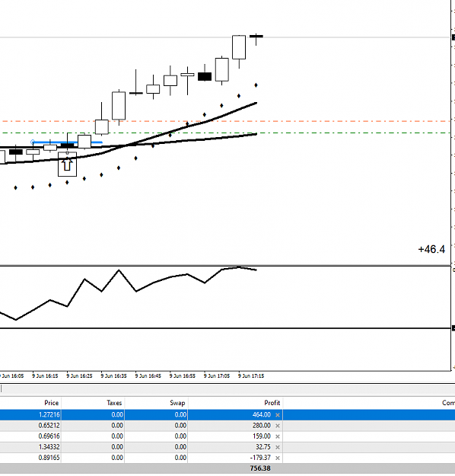This screenshot has width=455, height=476.
Task: Close the -179.37 loss position
Action: (277, 458)
